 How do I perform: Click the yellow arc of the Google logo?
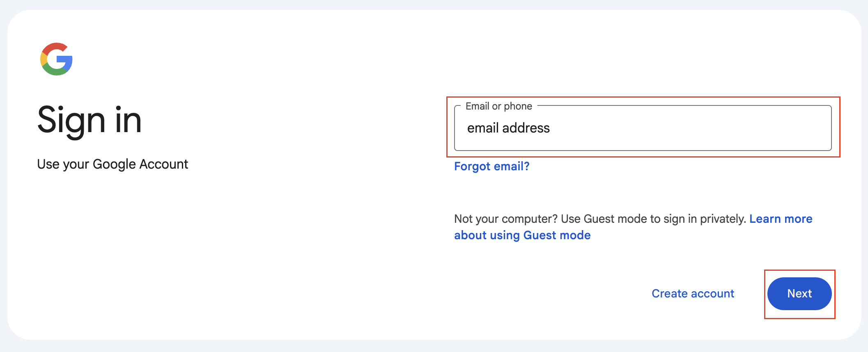point(44,59)
